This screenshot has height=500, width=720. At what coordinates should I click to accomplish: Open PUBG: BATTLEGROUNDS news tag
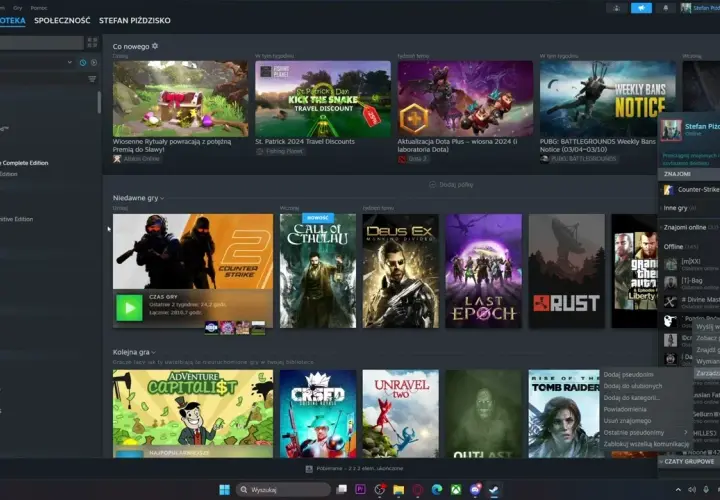tap(579, 159)
